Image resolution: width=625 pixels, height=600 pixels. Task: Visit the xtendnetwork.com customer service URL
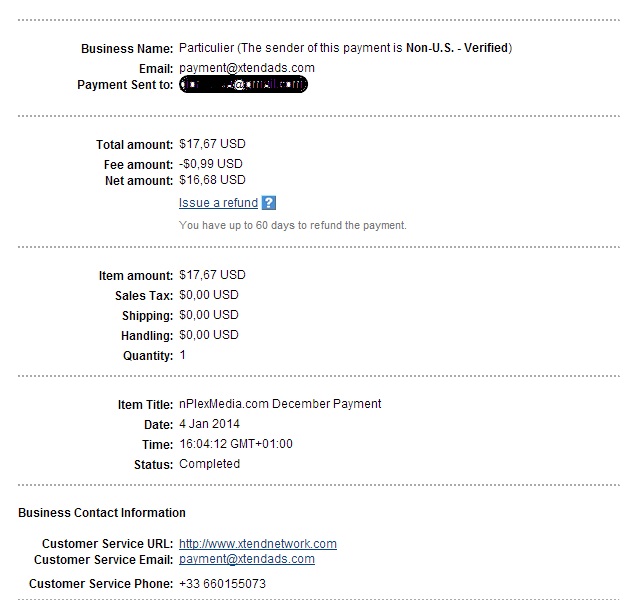click(x=257, y=543)
